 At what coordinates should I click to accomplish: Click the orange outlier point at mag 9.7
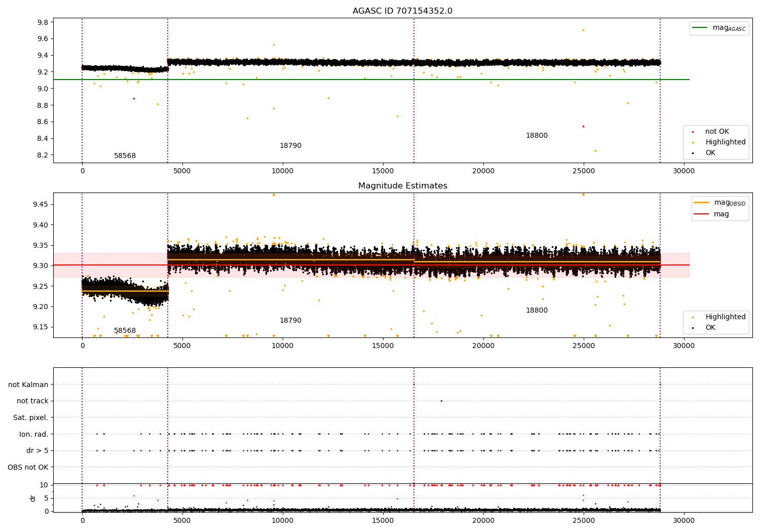point(583,30)
